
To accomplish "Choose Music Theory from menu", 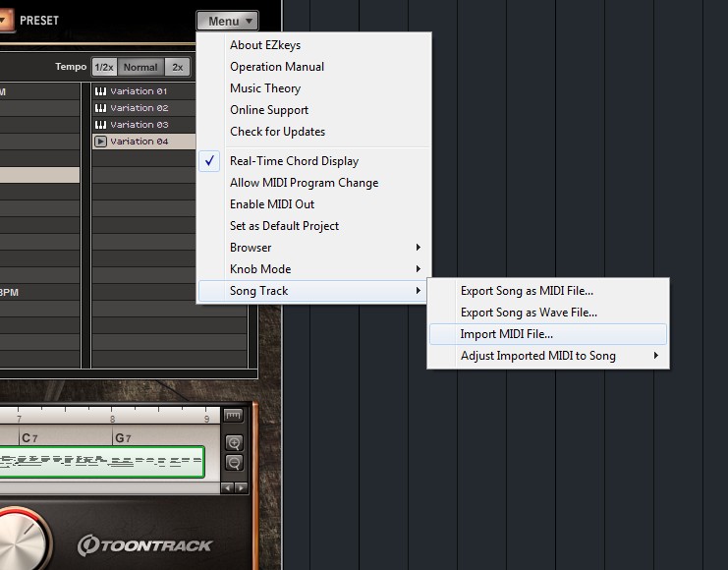I will click(x=313, y=88).
